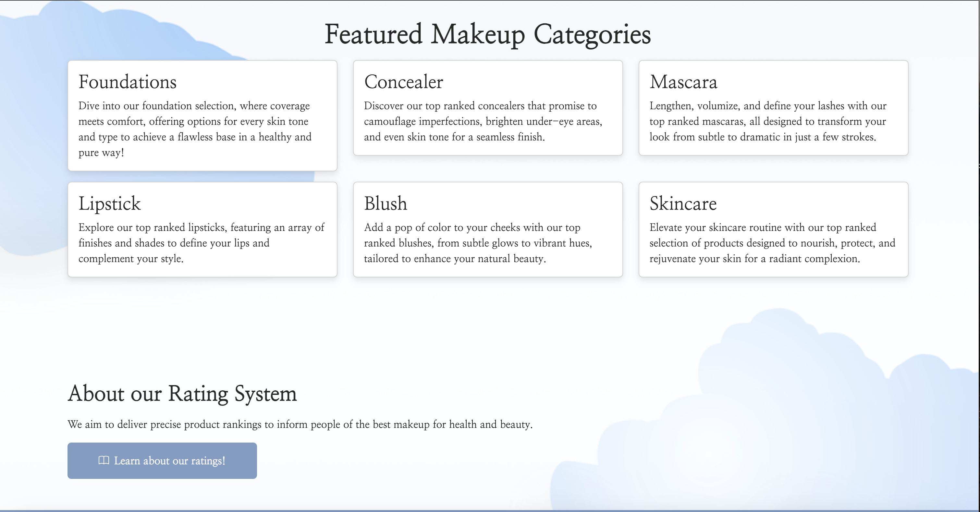This screenshot has height=512, width=980.
Task: Click the About our Rating System heading
Action: [x=182, y=394]
